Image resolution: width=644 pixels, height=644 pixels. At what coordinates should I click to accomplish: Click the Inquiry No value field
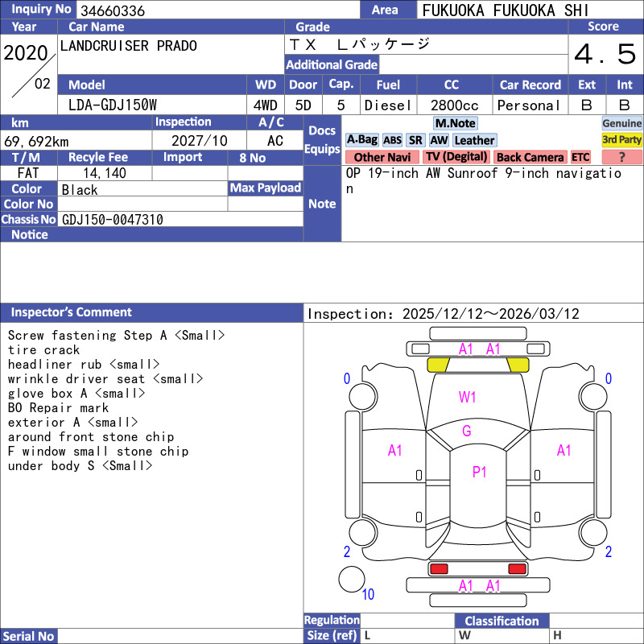[217, 10]
